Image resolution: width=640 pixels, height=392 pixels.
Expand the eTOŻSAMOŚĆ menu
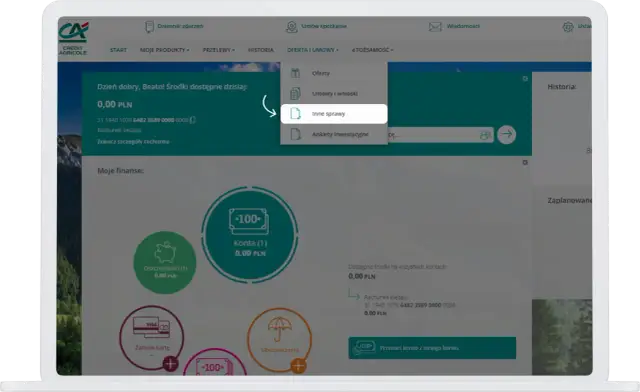(x=372, y=50)
